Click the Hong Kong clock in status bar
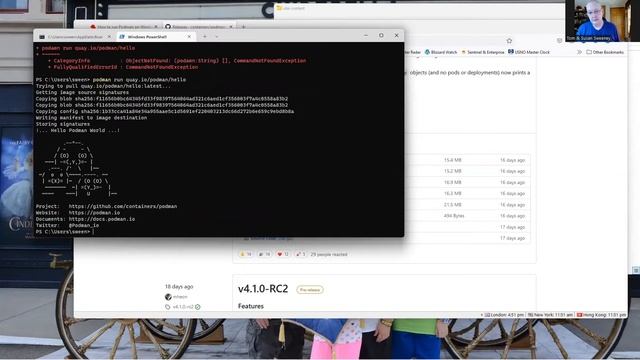The image size is (640, 360). [x=601, y=315]
